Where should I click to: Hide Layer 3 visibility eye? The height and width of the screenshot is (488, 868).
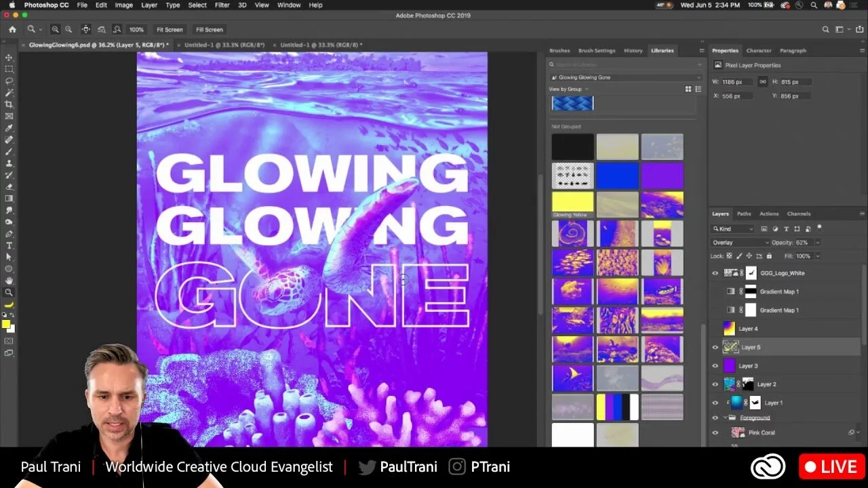point(715,366)
